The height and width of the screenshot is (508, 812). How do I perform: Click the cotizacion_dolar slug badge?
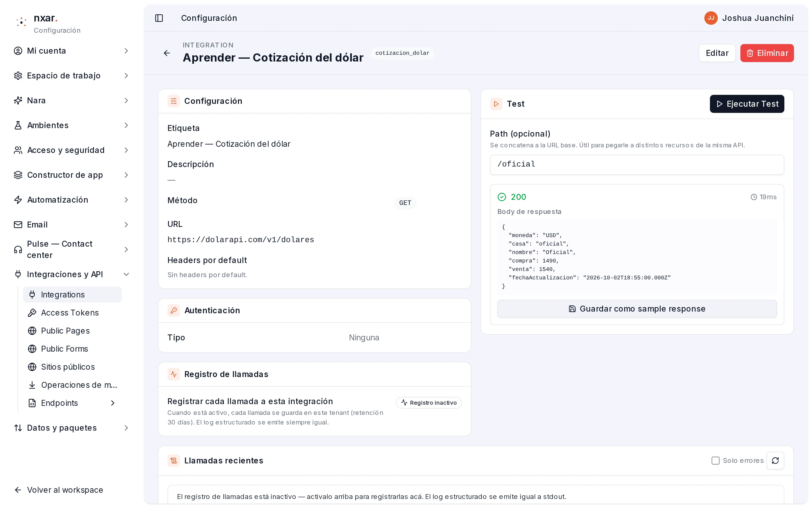tap(402, 53)
